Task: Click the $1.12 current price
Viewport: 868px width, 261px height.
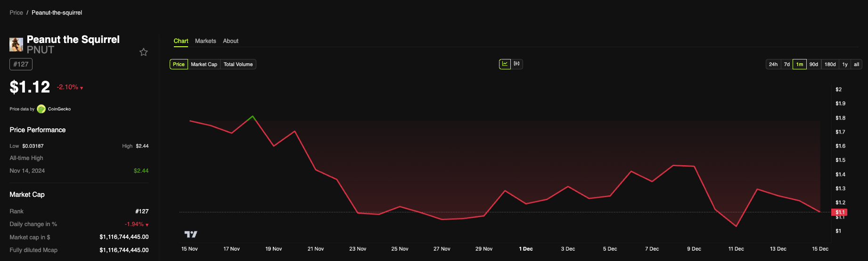Action: tap(30, 87)
